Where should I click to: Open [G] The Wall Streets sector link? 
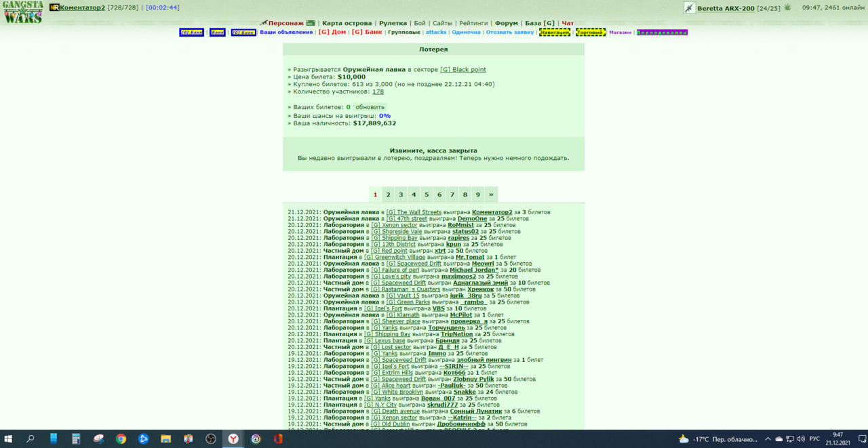coord(414,212)
